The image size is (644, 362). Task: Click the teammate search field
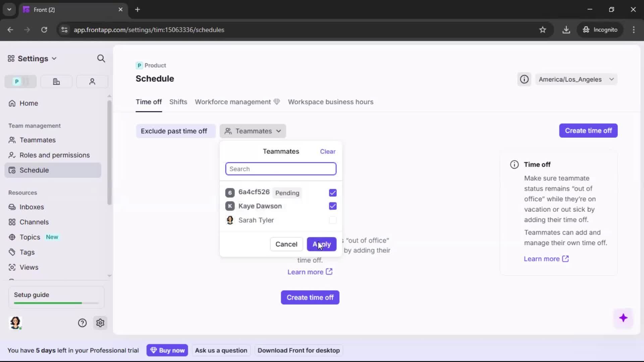pyautogui.click(x=281, y=169)
